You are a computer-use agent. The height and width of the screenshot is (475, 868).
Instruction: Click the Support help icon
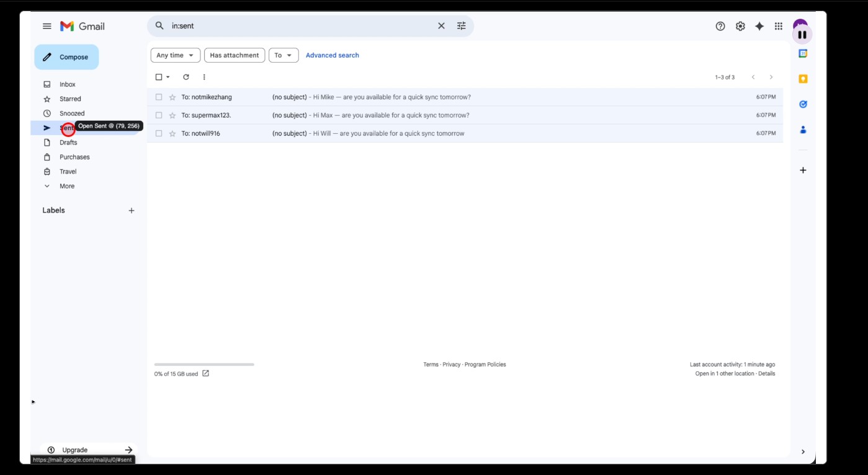pyautogui.click(x=720, y=26)
